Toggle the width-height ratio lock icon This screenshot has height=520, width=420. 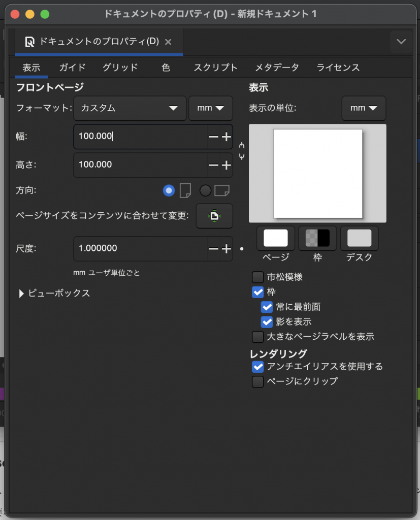(242, 151)
